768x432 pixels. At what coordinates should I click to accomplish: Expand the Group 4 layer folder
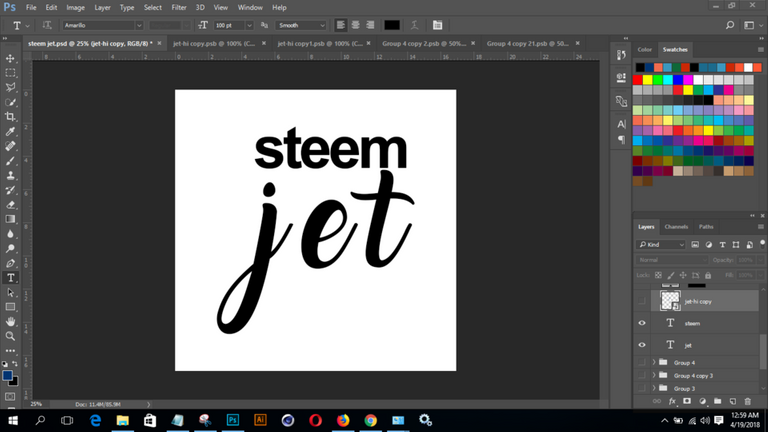[x=654, y=362]
